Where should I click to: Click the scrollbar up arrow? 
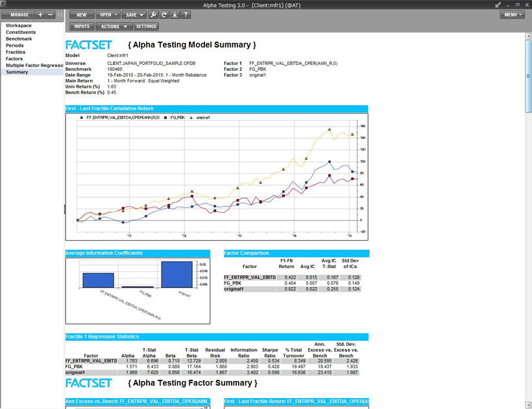(528, 36)
